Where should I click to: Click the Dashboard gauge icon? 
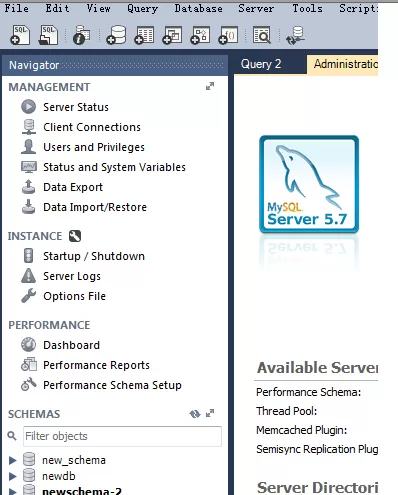point(29,345)
